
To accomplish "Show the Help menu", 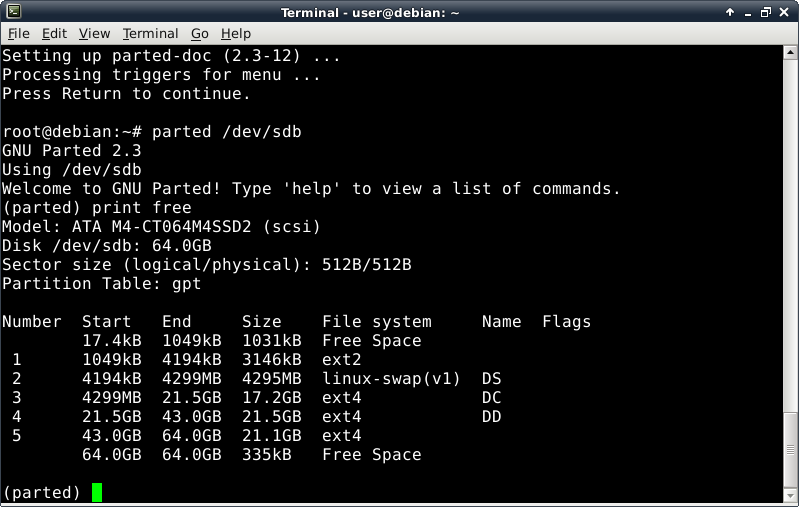I will [236, 34].
